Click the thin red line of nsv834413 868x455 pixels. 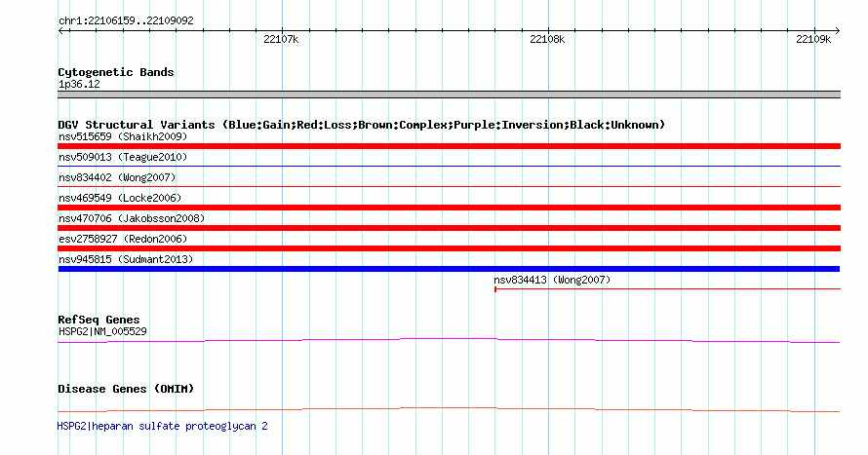click(x=668, y=289)
